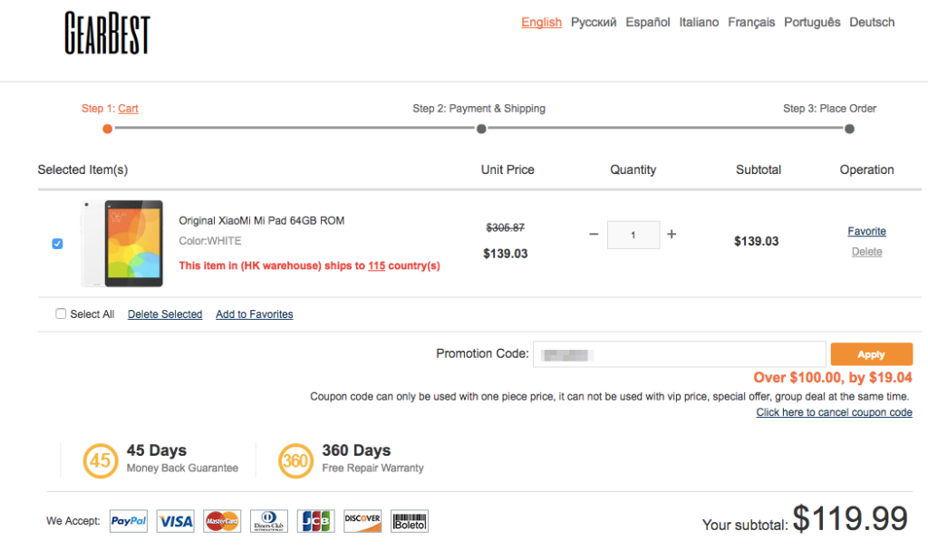Click the Discover payment icon
The height and width of the screenshot is (560, 928).
362,521
